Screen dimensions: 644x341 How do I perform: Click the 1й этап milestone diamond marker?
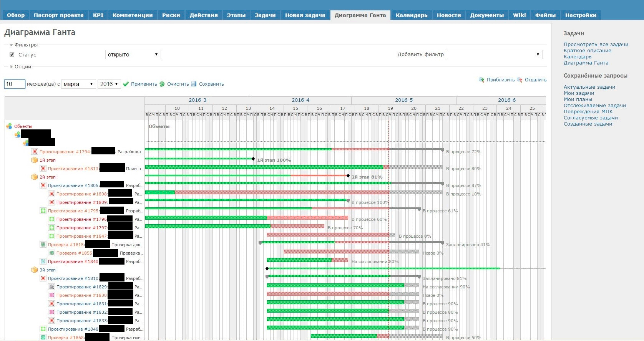pyautogui.click(x=253, y=159)
